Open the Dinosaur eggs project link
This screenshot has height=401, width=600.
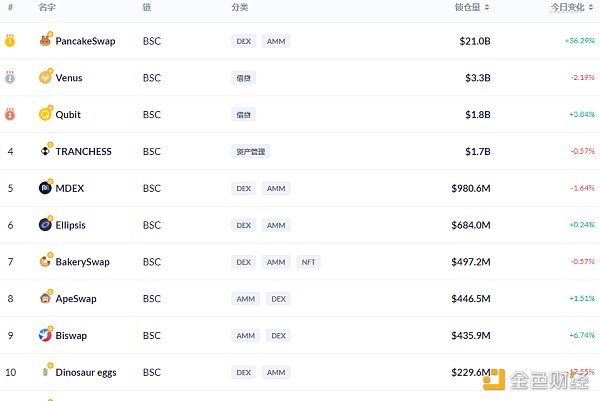86,372
